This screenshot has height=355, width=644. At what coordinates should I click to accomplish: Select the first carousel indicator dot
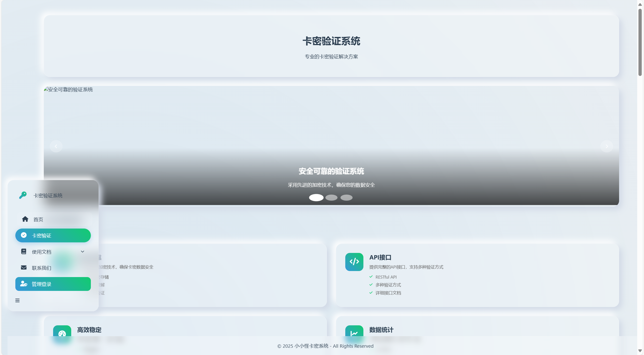pos(316,198)
